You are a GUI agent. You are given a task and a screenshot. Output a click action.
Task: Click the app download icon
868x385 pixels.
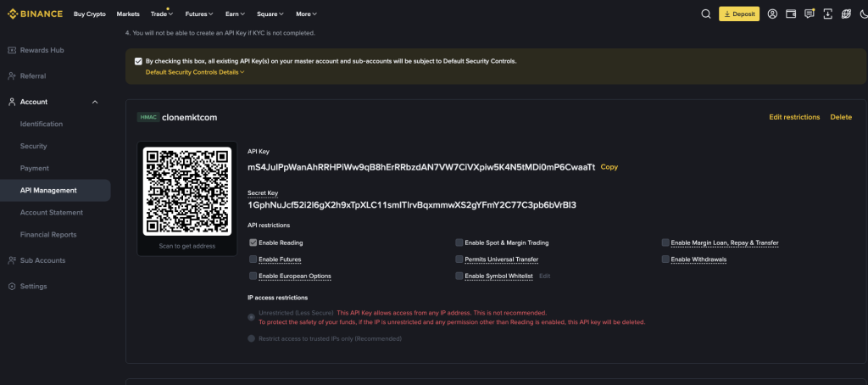(827, 14)
